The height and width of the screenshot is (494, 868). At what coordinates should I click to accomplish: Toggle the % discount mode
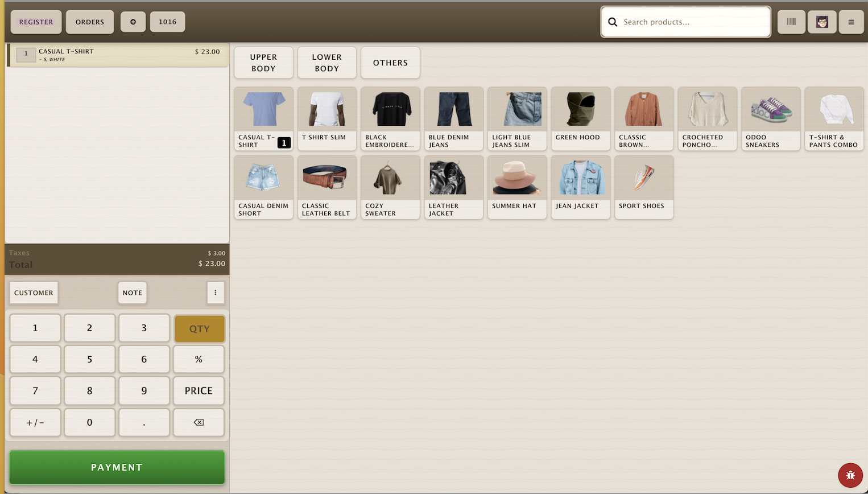199,360
